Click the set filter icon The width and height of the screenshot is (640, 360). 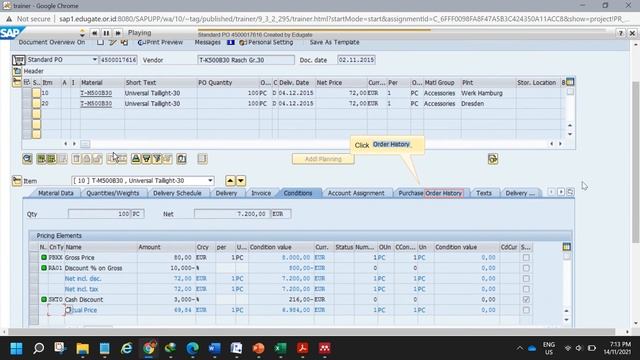pyautogui.click(x=157, y=159)
